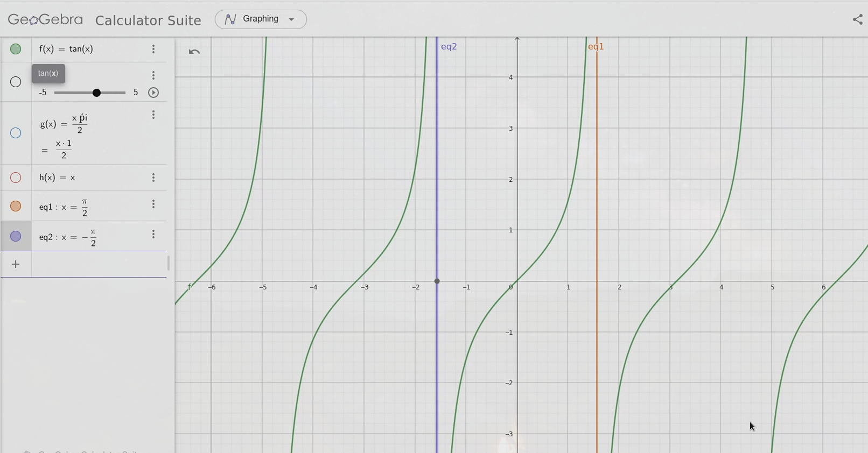Open the Graphing calculator type dropdown

click(x=261, y=19)
